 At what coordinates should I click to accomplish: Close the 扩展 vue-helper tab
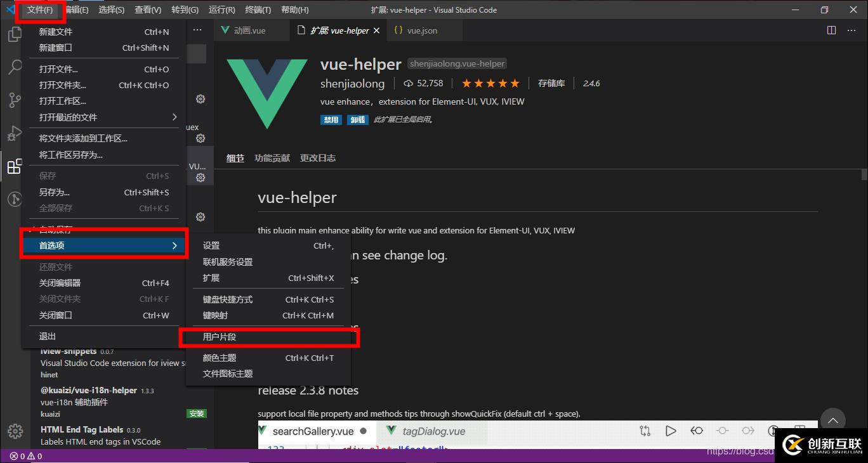376,30
